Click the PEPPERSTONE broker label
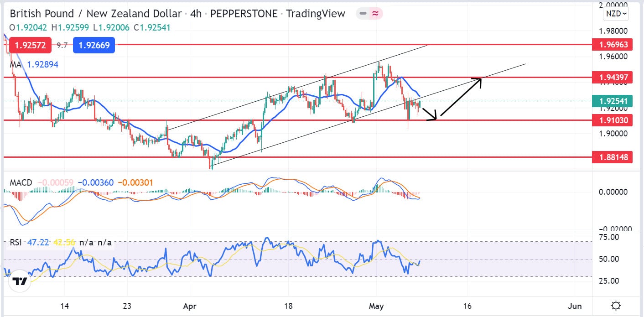Viewport: 644px width, 317px height. tap(244, 14)
